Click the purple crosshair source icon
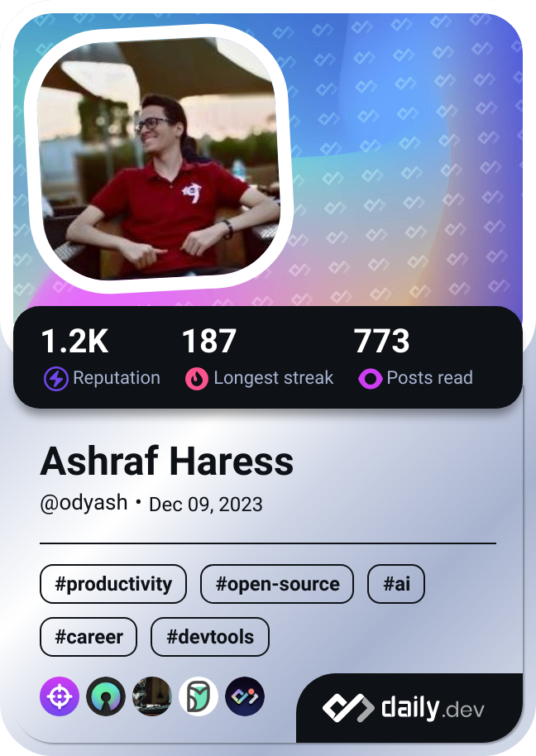The height and width of the screenshot is (756, 536). 60,696
